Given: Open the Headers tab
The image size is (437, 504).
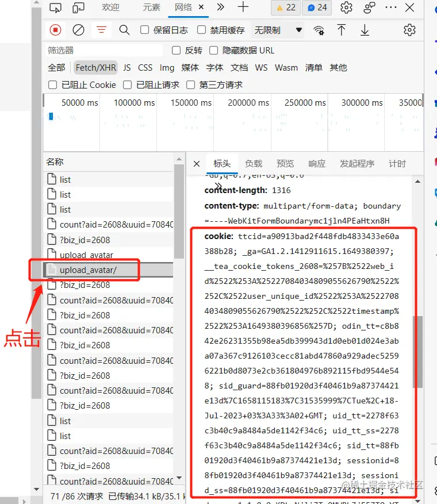Looking at the screenshot, I should [222, 164].
